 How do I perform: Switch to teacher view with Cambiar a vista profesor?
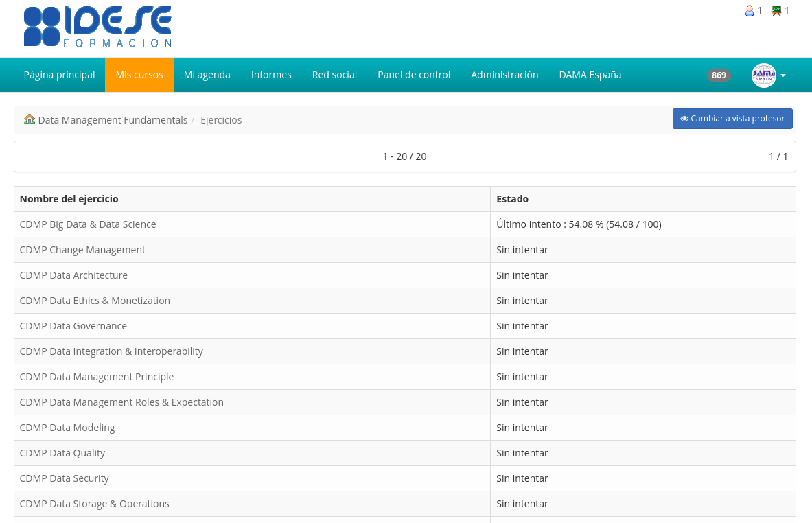click(x=732, y=119)
